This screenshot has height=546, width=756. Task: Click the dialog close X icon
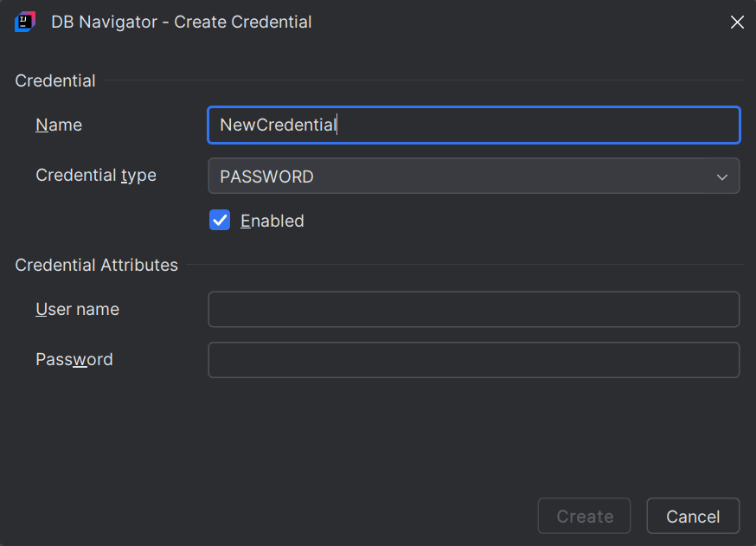(736, 22)
